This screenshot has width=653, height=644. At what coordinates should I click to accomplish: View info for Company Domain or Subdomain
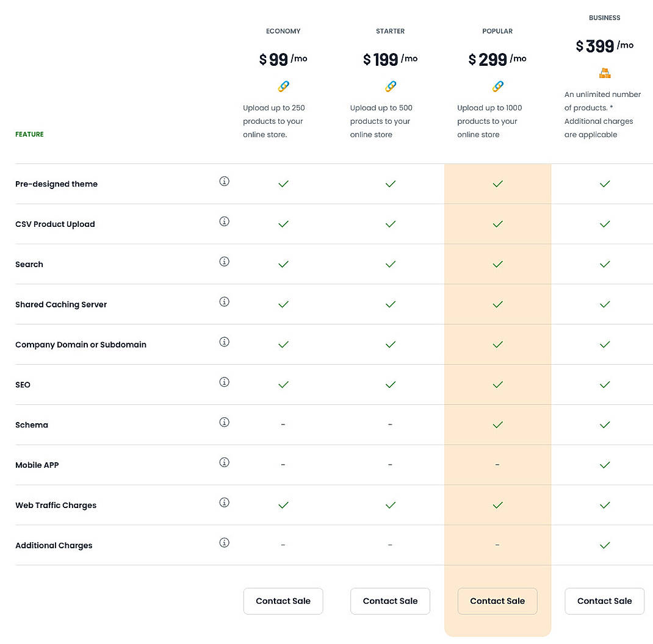[x=224, y=342]
